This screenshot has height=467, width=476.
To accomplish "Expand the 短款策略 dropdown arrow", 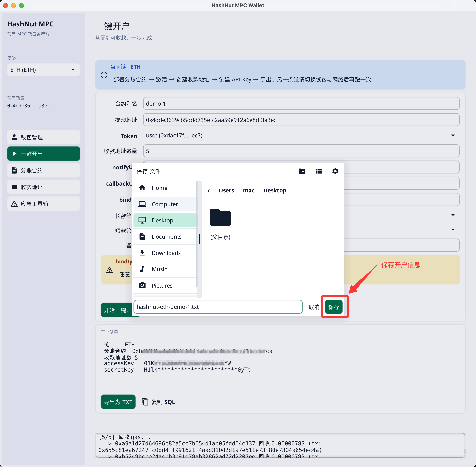I will pyautogui.click(x=453, y=230).
